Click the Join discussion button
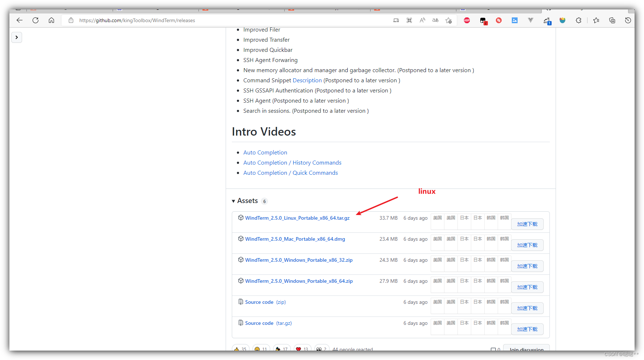Screen dimensions: 644x360 (527, 348)
